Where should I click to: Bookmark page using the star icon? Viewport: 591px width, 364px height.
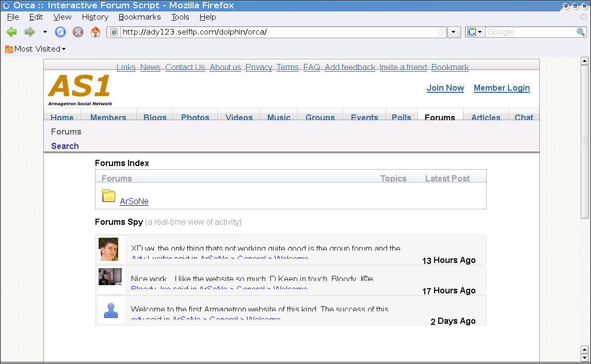coord(441,32)
